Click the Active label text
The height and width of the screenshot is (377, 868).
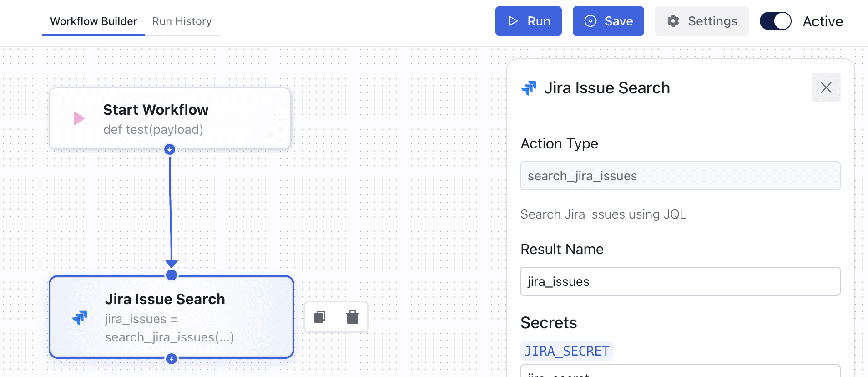tap(823, 21)
